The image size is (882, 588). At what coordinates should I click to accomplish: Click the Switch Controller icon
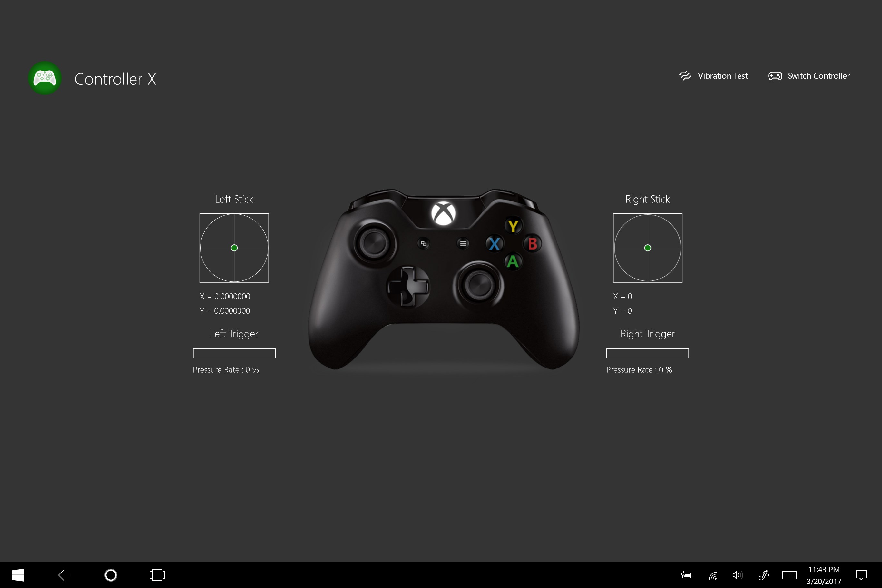click(774, 75)
